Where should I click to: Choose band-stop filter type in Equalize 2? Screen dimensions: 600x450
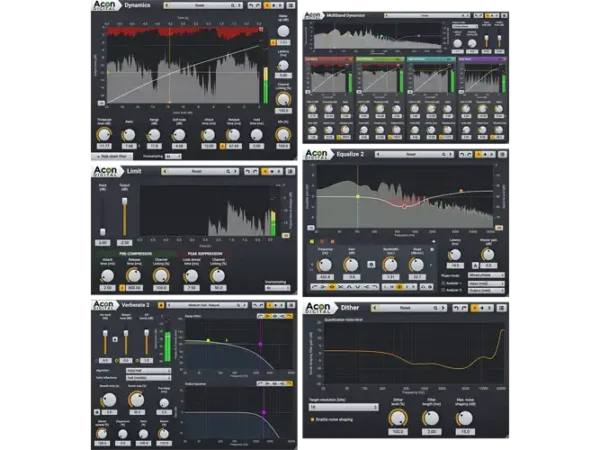(x=358, y=287)
